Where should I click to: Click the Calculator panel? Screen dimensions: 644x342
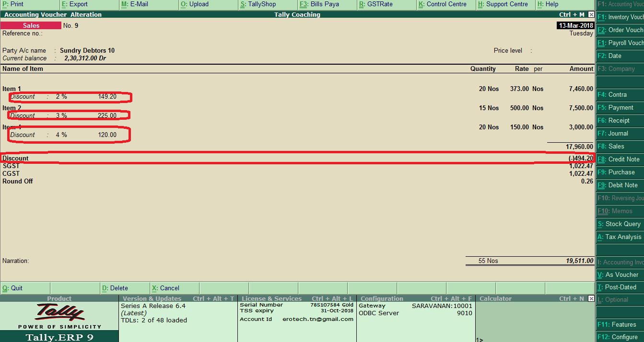[x=534, y=319]
